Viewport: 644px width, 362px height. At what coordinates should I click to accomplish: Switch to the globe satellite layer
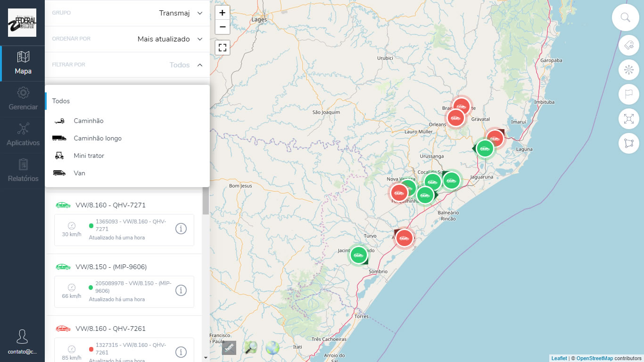click(272, 348)
